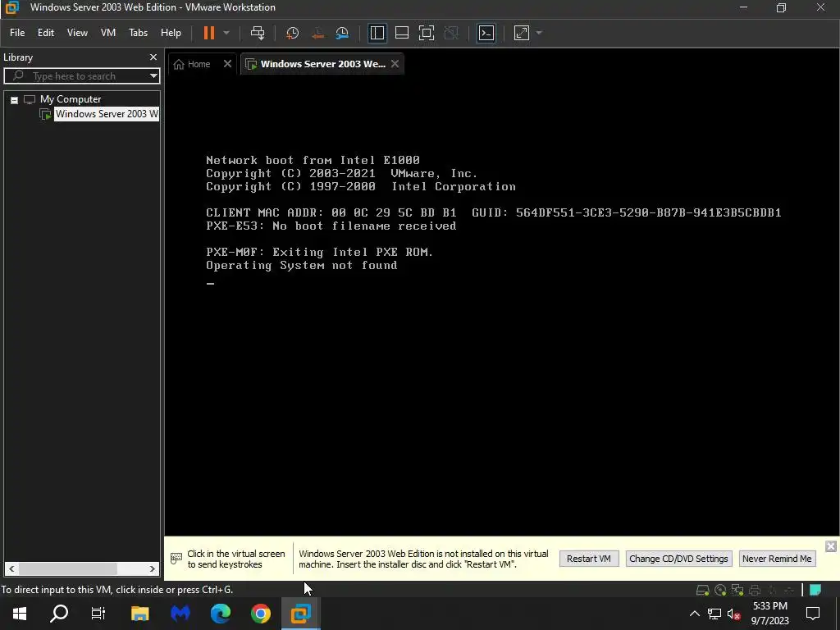Send Ctrl+Alt+Del to the VM
Viewport: 840px width, 630px height.
(258, 33)
